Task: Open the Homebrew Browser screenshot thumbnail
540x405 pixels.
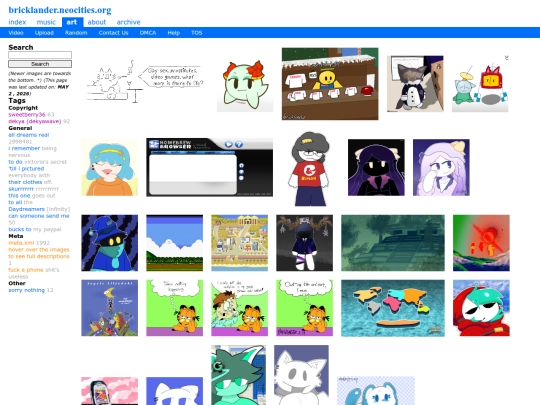Action: click(x=209, y=167)
